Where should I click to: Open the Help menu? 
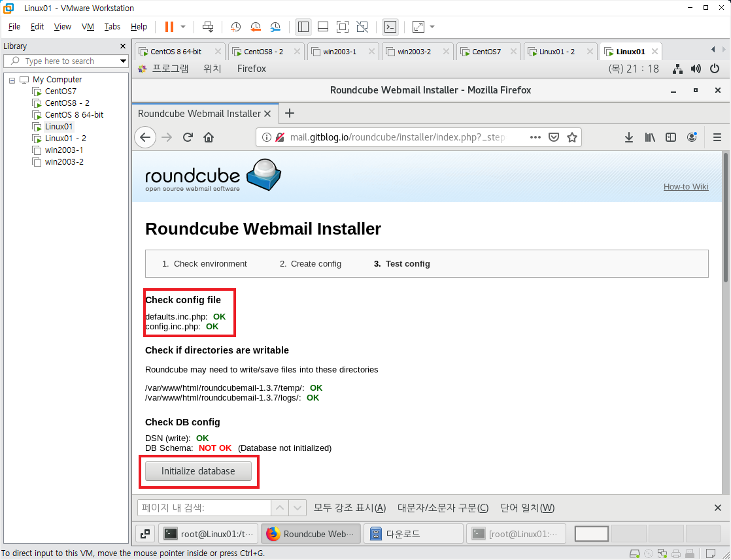139,27
